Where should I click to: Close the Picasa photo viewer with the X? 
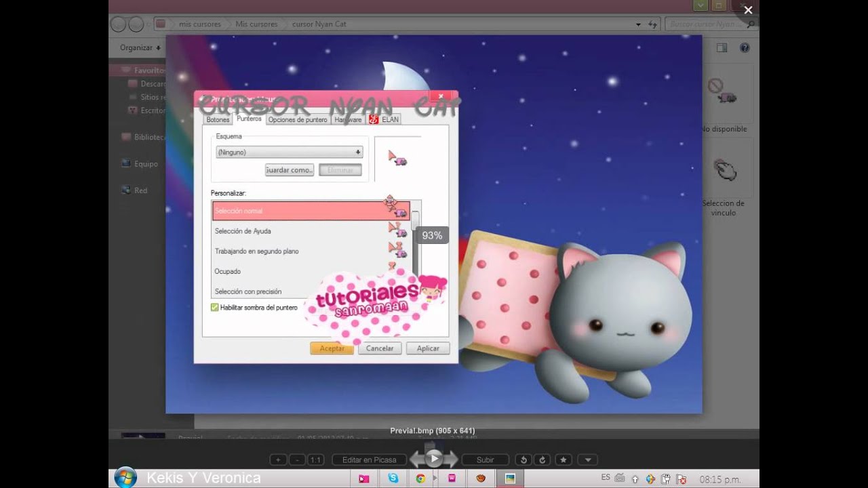point(748,10)
